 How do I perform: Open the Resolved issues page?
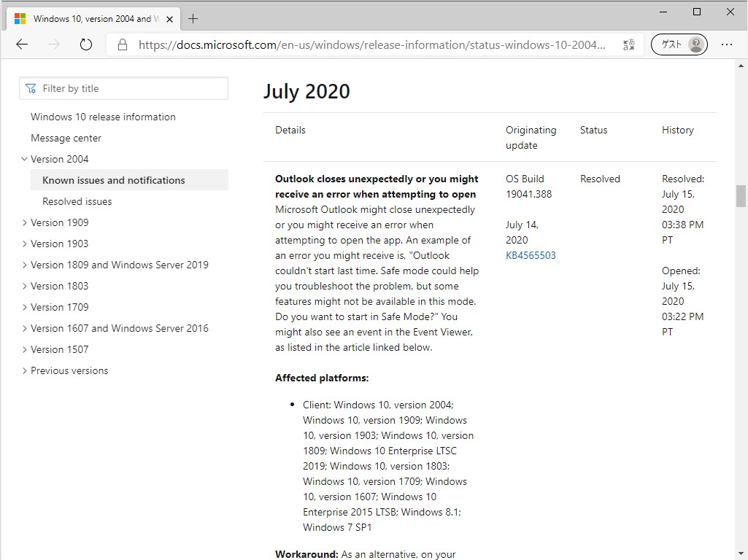pos(77,201)
